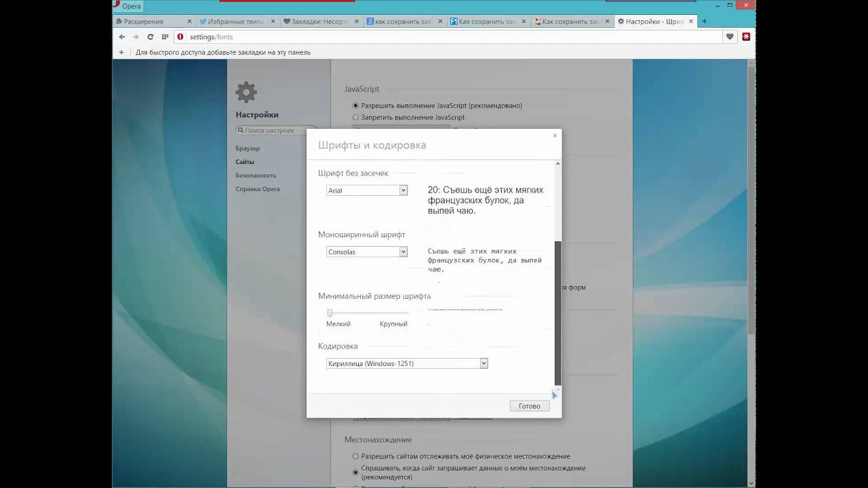Click the Моноширинный шрифт label
This screenshot has width=868, height=488.
click(361, 235)
